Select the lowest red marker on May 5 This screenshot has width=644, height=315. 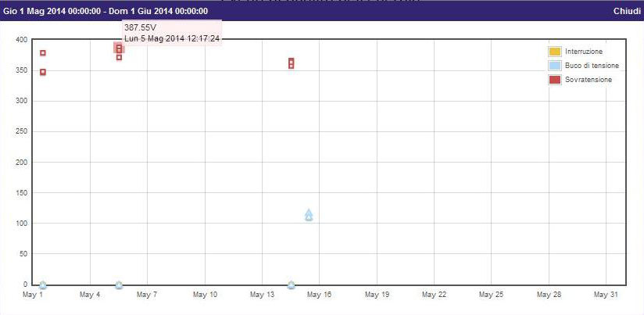(119, 57)
